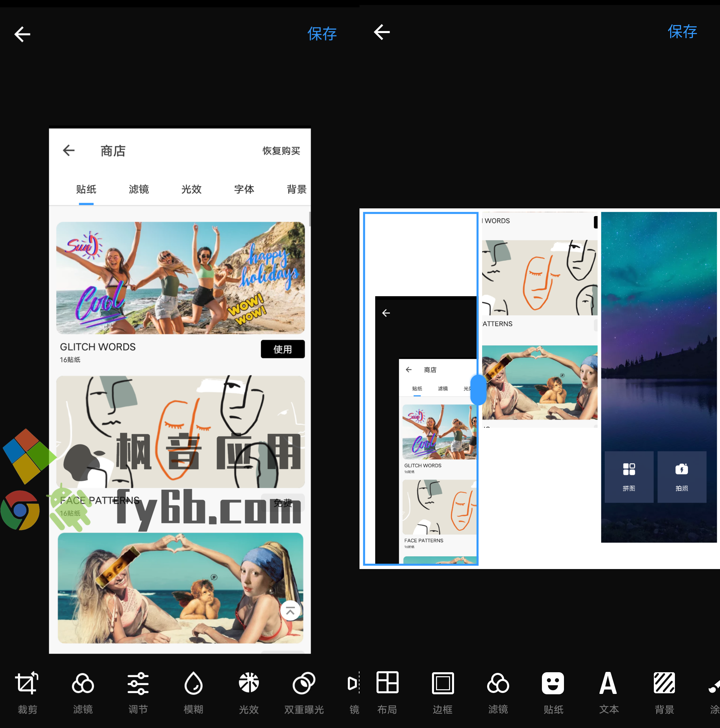Click 使用 button for GLITCH WORDS
The height and width of the screenshot is (728, 720).
pos(283,349)
